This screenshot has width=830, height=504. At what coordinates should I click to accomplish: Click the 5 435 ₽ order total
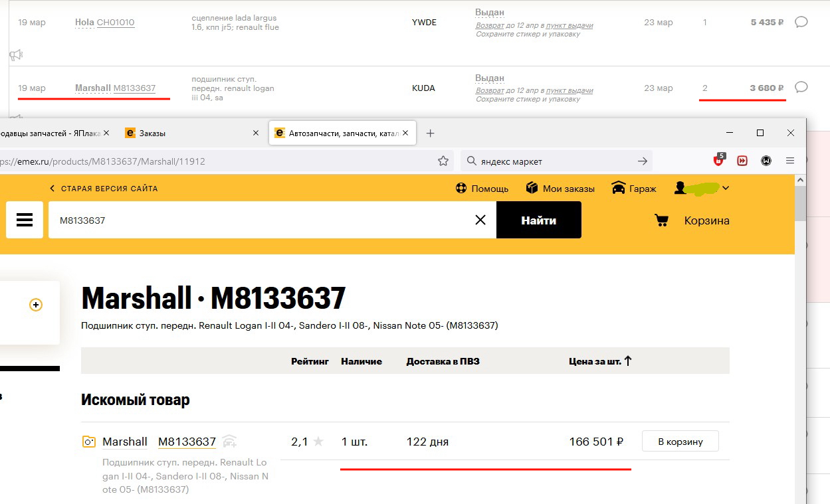pyautogui.click(x=767, y=22)
